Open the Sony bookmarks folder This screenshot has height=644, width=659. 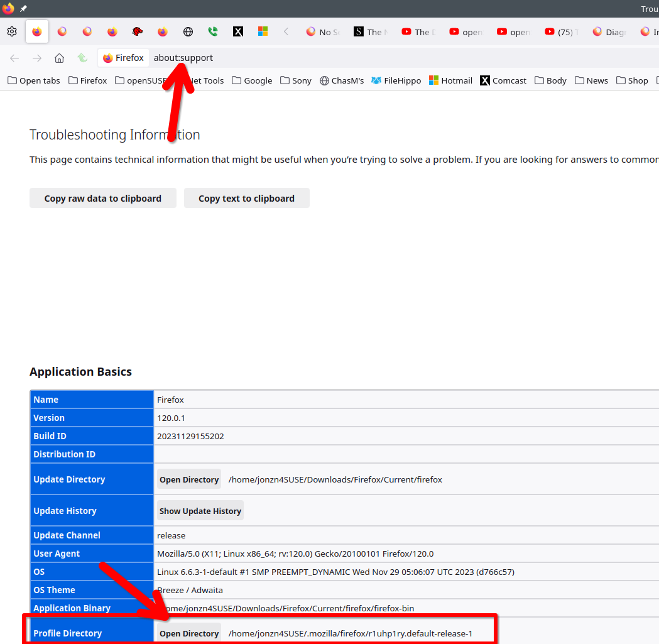[x=296, y=80]
